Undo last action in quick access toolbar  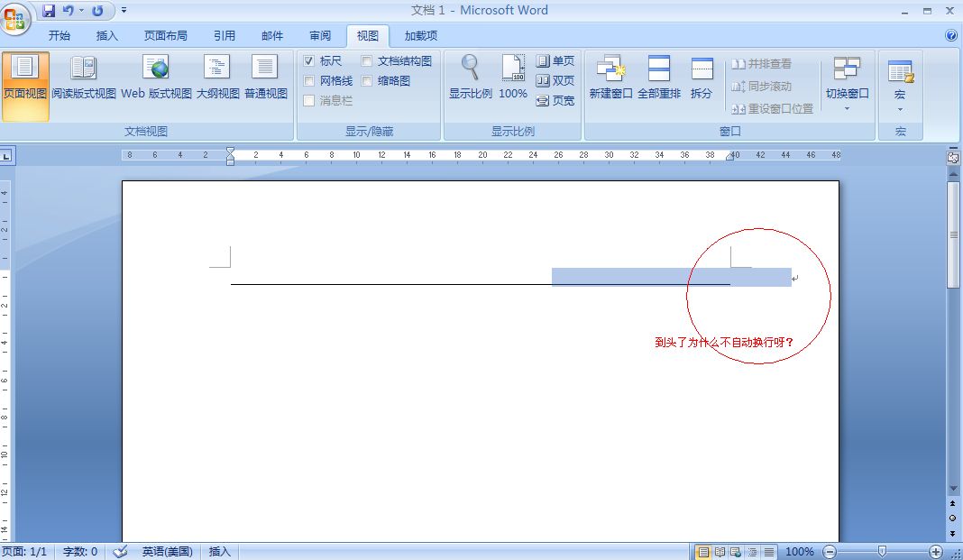pyautogui.click(x=68, y=11)
